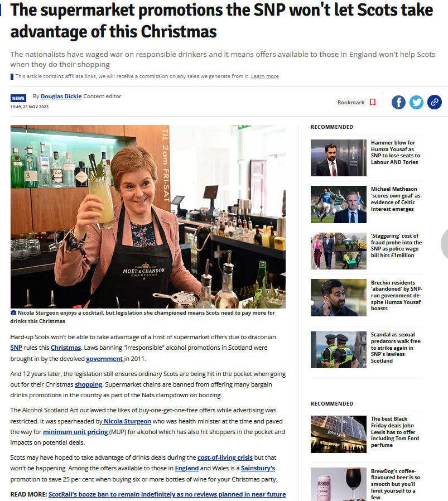Open BrewDog coffee-flavoured beer article
Viewport: 448px width, 501px height.
[x=395, y=484]
